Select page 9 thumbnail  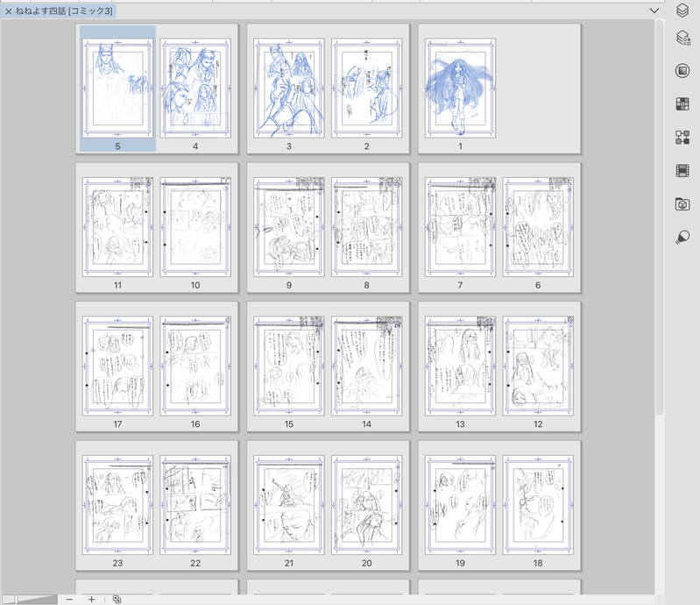289,227
